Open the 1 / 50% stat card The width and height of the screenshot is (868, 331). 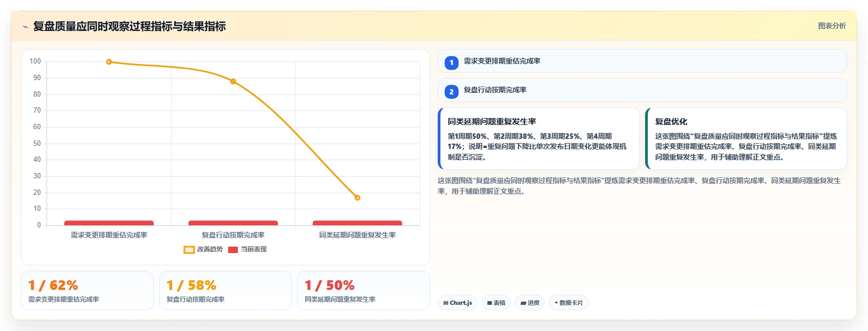click(363, 290)
